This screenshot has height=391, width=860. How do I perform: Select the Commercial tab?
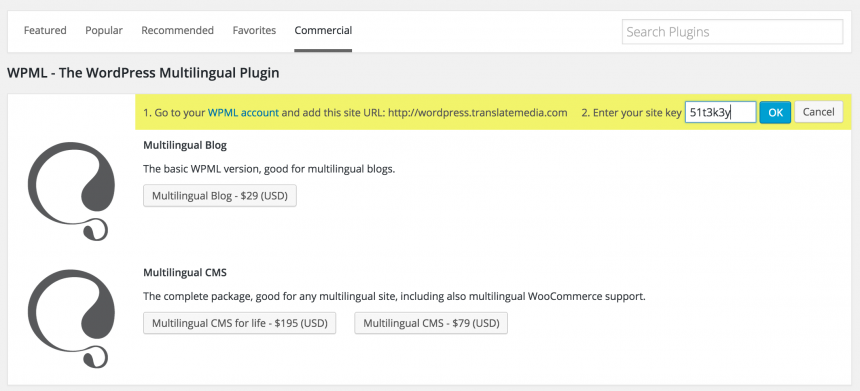coord(323,31)
